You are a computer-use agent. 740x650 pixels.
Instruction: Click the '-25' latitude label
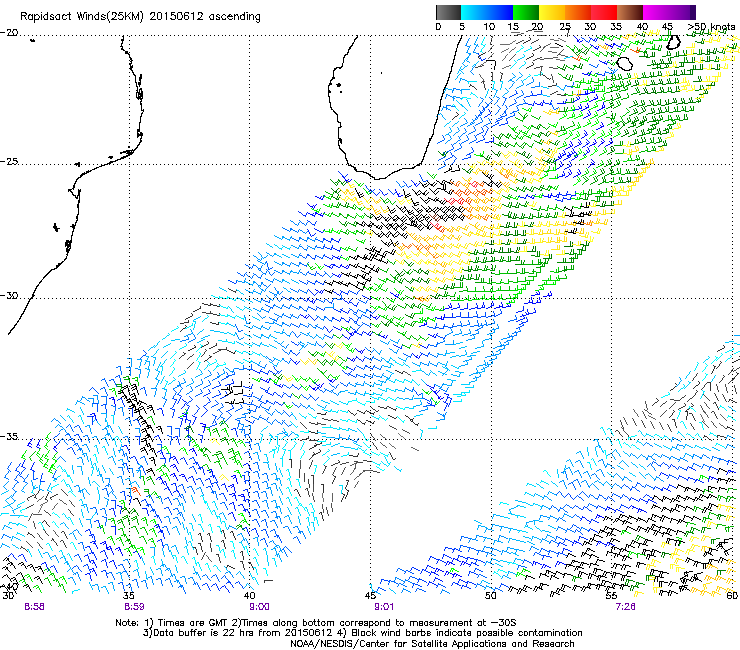point(9,161)
